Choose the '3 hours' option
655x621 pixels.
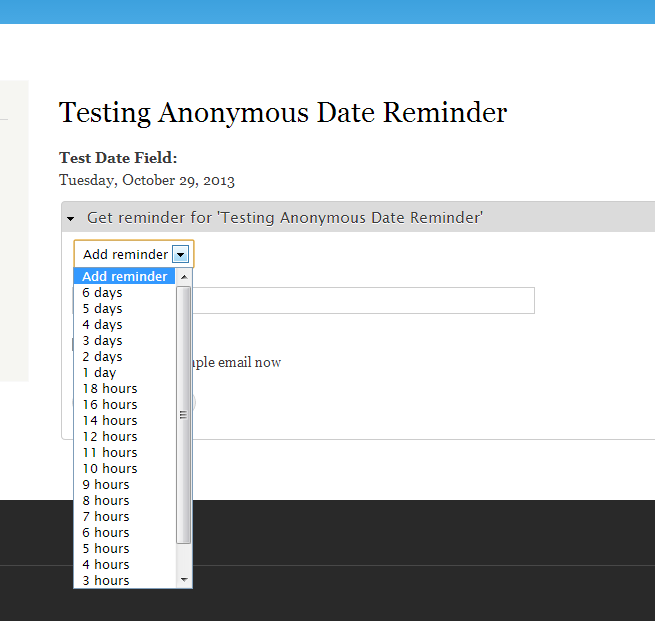point(106,581)
